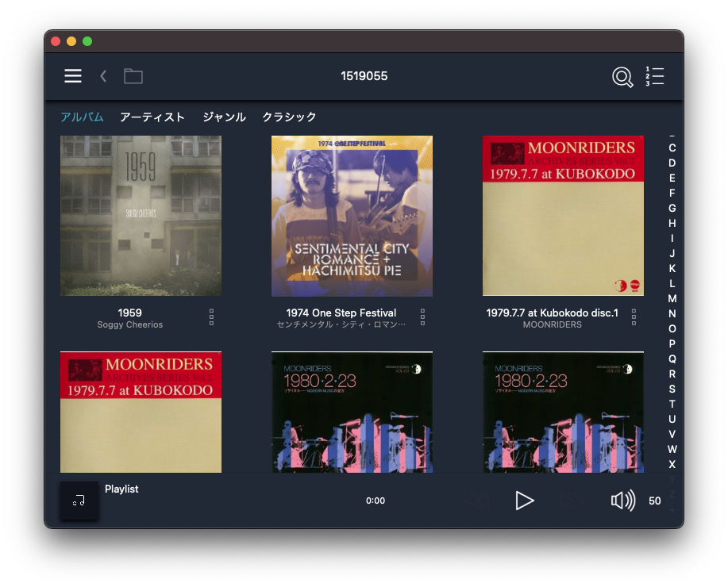Jump to letter V in index
Image resolution: width=728 pixels, height=587 pixels.
pyautogui.click(x=672, y=435)
